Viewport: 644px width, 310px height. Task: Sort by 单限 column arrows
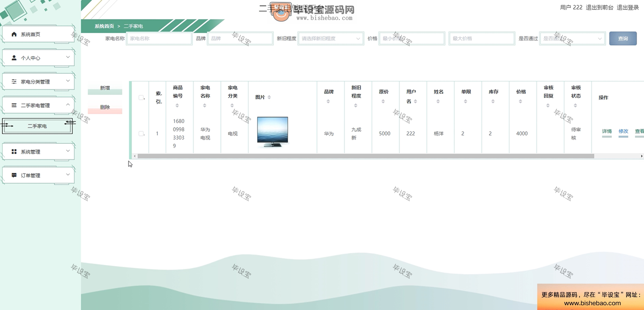coord(466,101)
